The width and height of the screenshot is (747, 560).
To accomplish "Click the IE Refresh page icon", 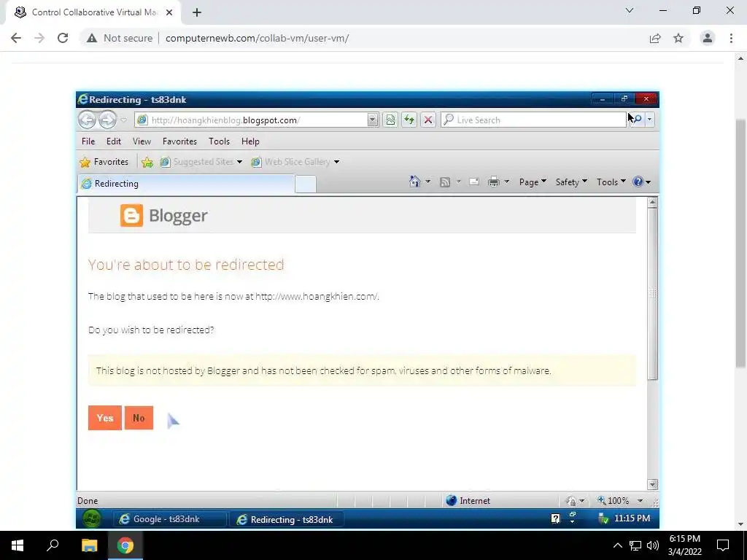I will [x=409, y=120].
